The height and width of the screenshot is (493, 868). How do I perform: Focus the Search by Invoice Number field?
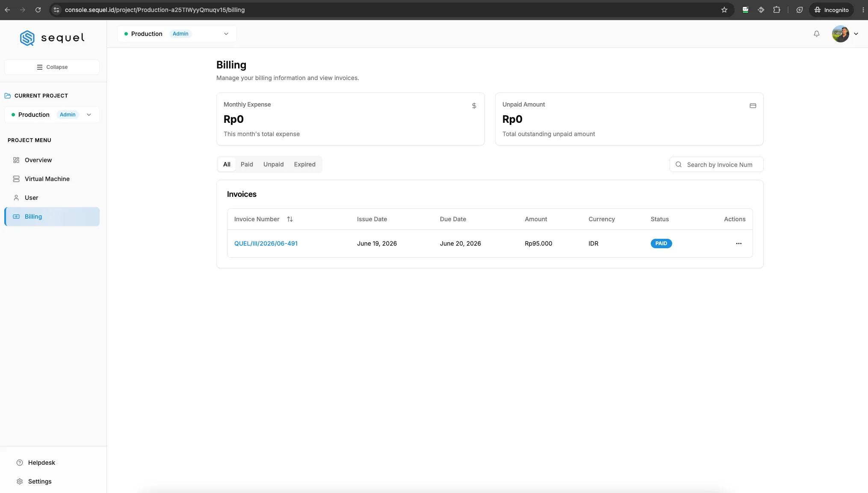click(x=716, y=165)
